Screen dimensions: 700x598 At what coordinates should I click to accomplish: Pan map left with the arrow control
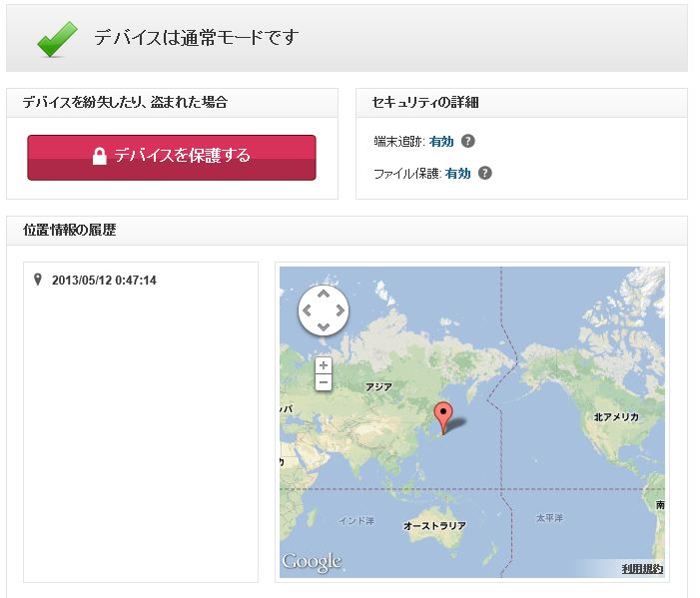(x=307, y=310)
